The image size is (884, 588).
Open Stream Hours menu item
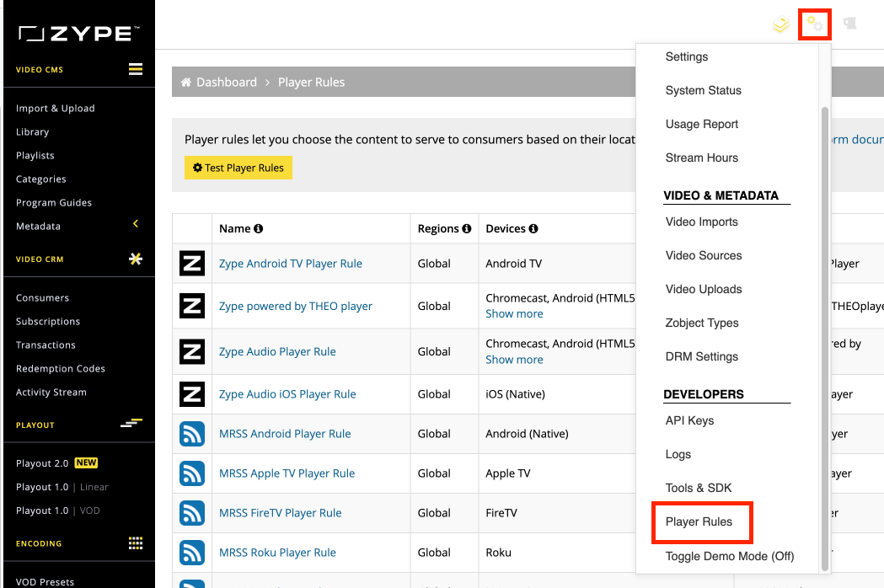tap(701, 158)
